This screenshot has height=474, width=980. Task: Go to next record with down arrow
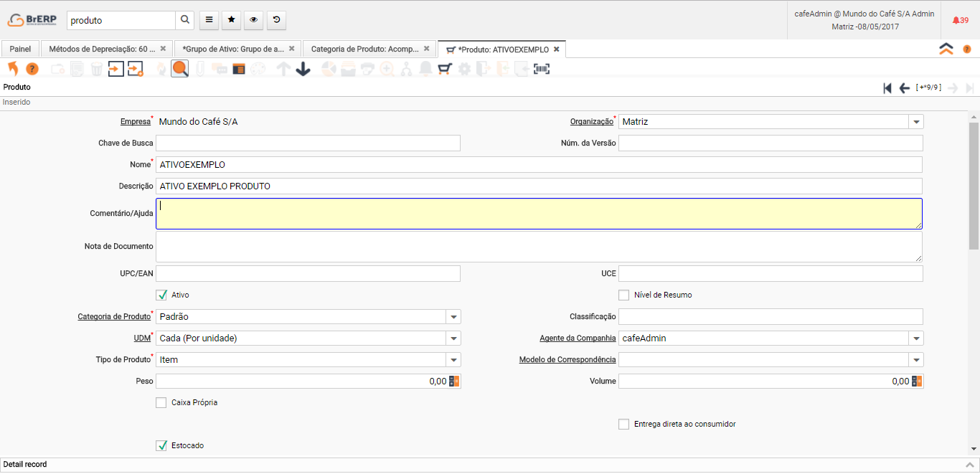click(x=303, y=69)
